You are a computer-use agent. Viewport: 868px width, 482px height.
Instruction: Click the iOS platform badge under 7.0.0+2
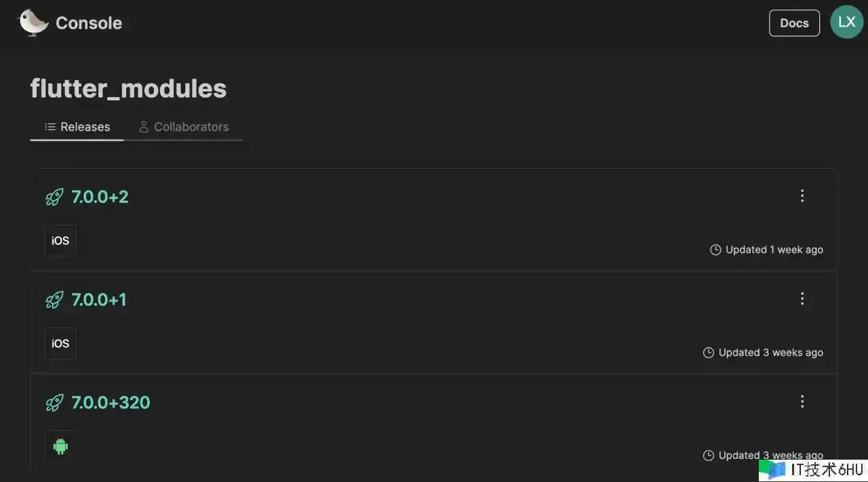[x=60, y=241]
